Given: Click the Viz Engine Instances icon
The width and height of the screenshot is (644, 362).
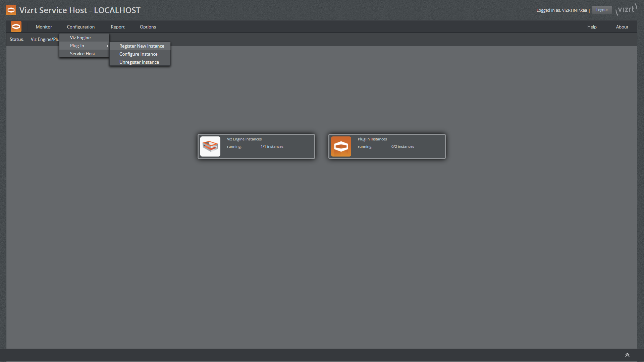Looking at the screenshot, I should (210, 146).
